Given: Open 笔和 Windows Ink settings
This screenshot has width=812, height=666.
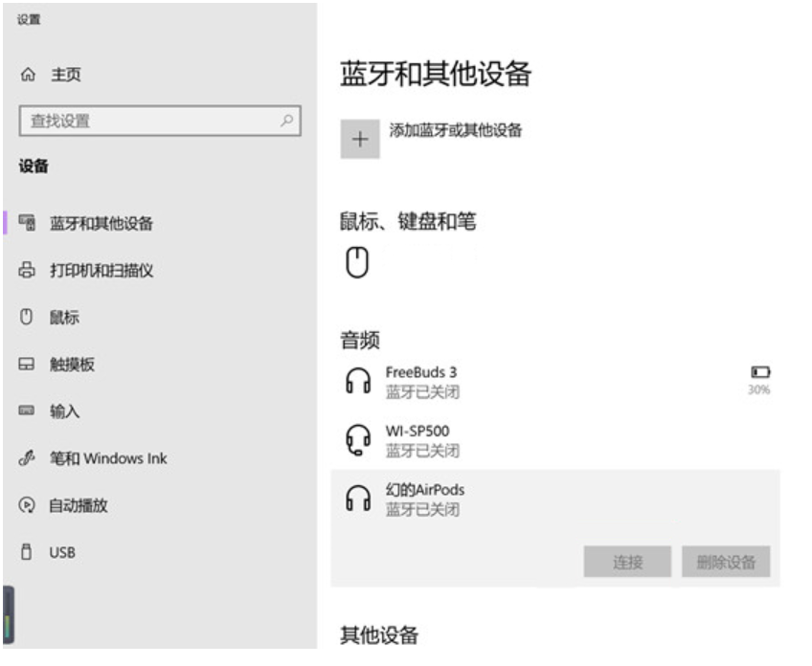Looking at the screenshot, I should click(107, 458).
